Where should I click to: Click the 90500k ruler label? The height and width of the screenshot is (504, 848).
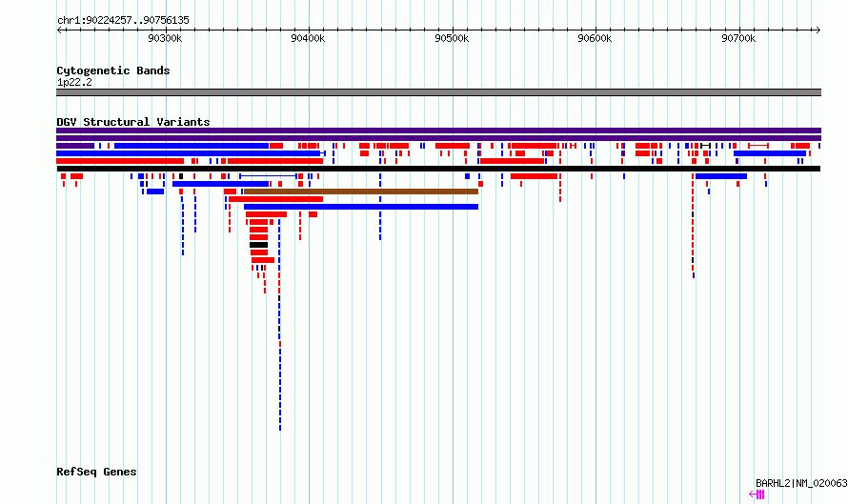[x=452, y=38]
